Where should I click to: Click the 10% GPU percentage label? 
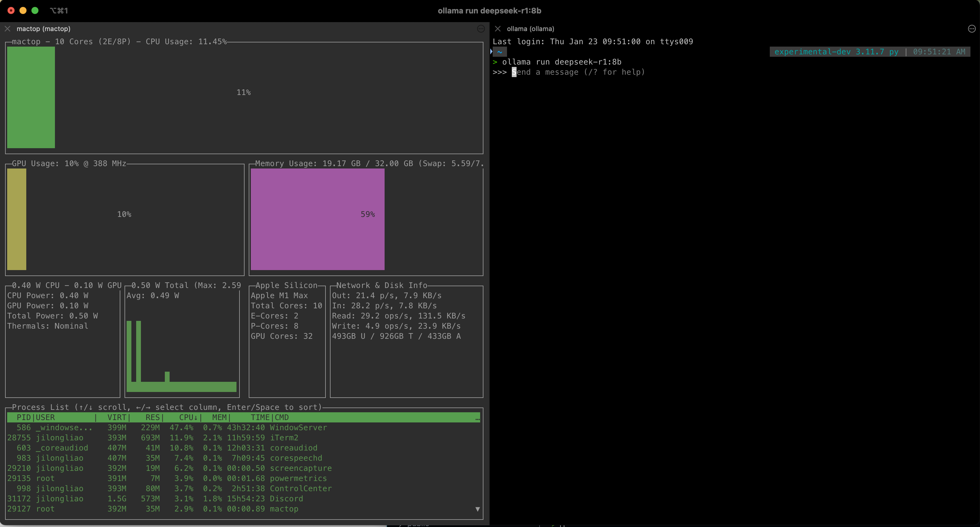pyautogui.click(x=124, y=214)
